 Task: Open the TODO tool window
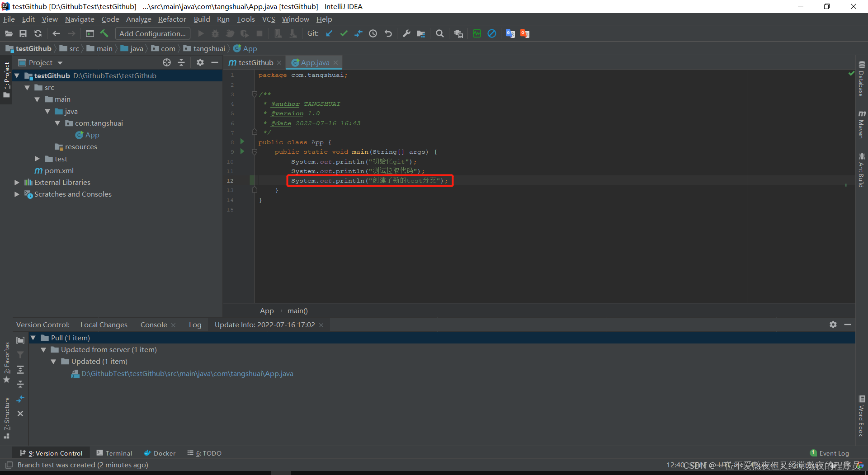pos(204,453)
